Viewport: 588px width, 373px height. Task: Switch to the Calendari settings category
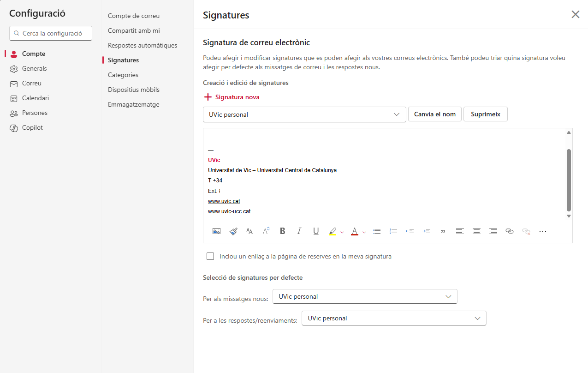(x=36, y=98)
